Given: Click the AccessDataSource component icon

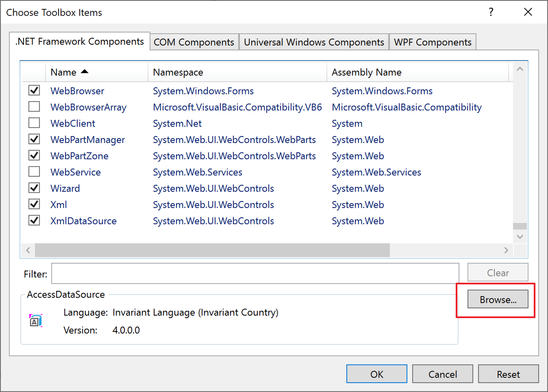Looking at the screenshot, I should [35, 320].
